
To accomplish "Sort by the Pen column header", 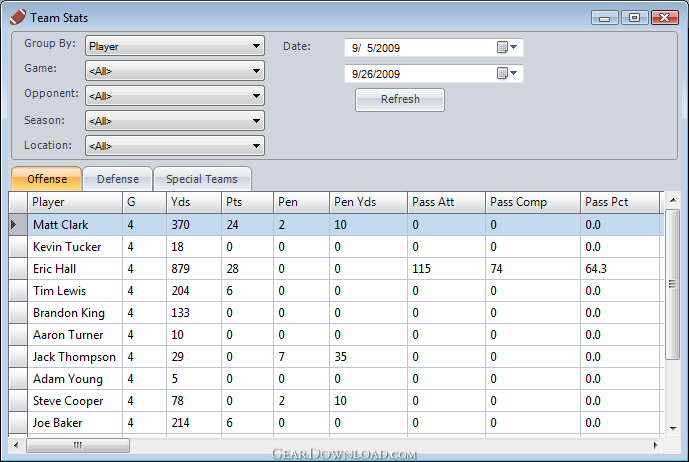I will [x=301, y=202].
